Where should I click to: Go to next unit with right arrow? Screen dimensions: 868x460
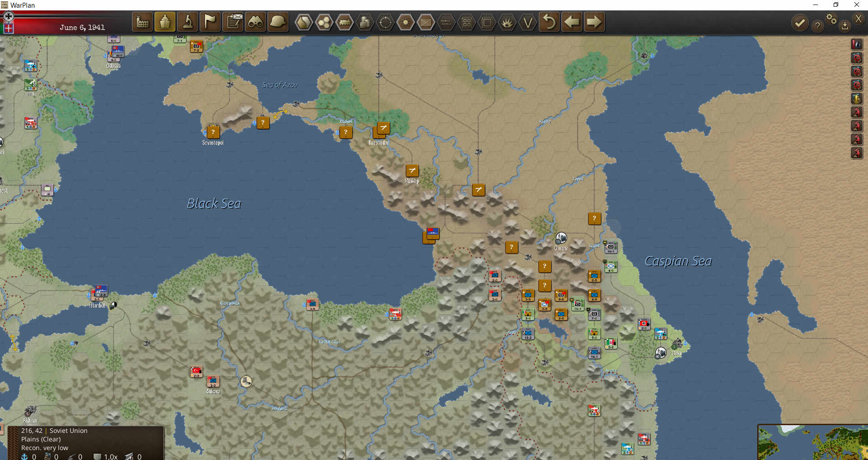594,22
